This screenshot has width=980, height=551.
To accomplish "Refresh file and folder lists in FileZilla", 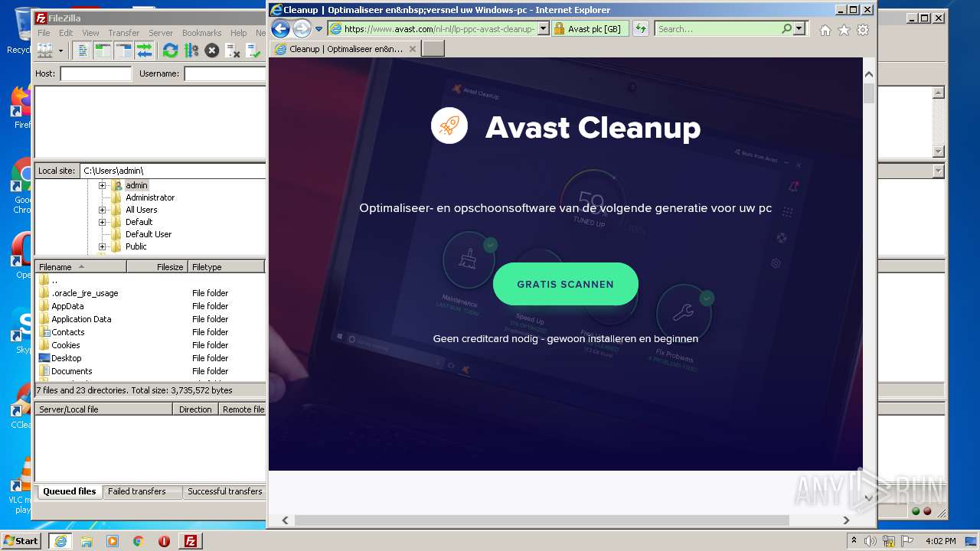I will click(x=170, y=51).
